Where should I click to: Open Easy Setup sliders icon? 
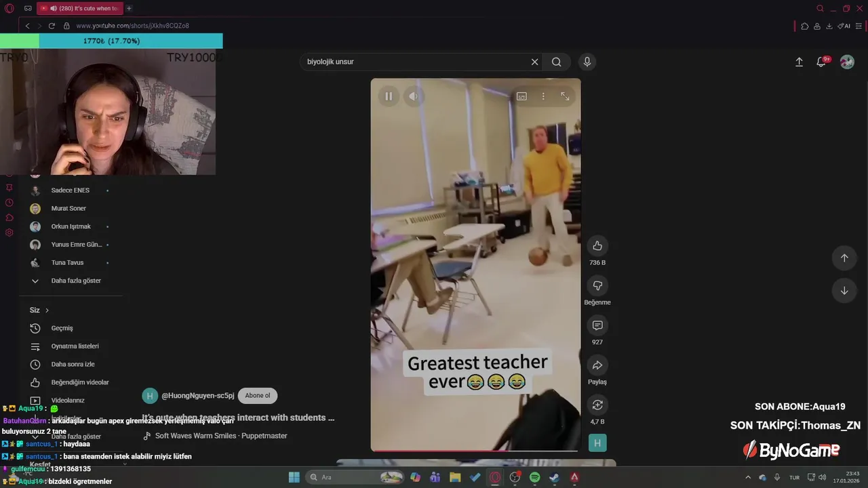[x=859, y=26]
